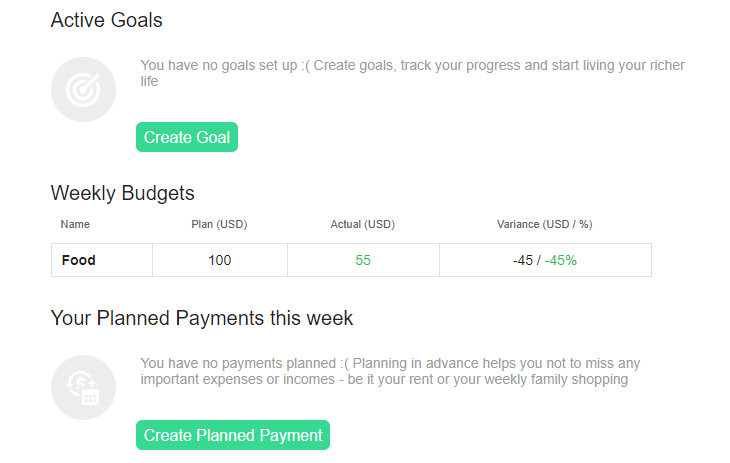The image size is (730, 463).
Task: Click the Name column header
Action: tap(75, 224)
